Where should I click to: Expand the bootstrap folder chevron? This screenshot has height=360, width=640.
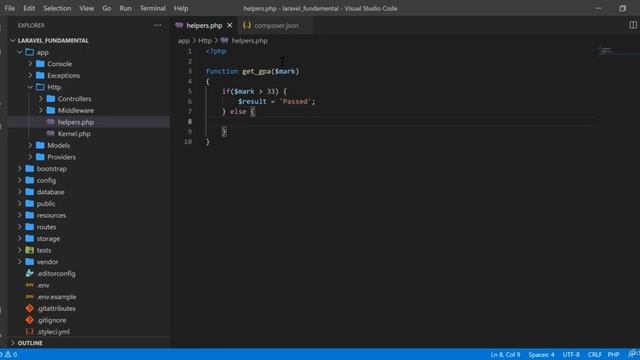(x=20, y=169)
